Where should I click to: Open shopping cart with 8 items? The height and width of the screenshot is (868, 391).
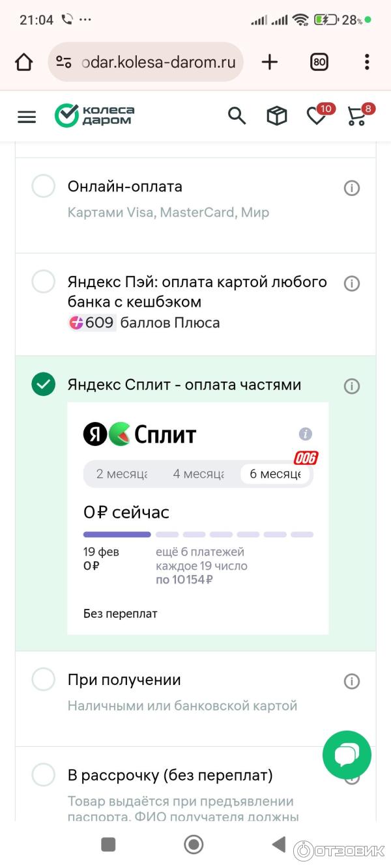click(x=357, y=116)
